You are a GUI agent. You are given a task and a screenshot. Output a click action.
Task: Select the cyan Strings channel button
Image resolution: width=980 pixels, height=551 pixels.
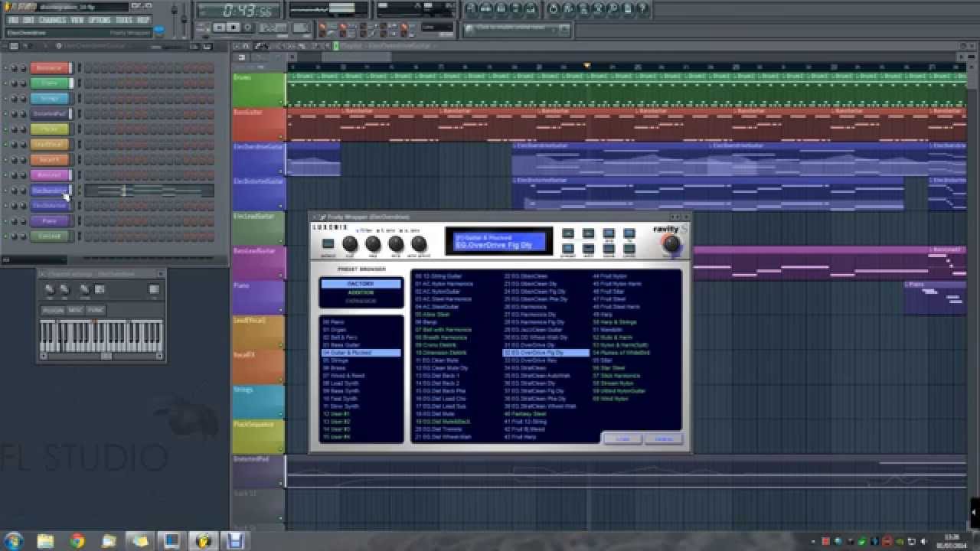[50, 99]
